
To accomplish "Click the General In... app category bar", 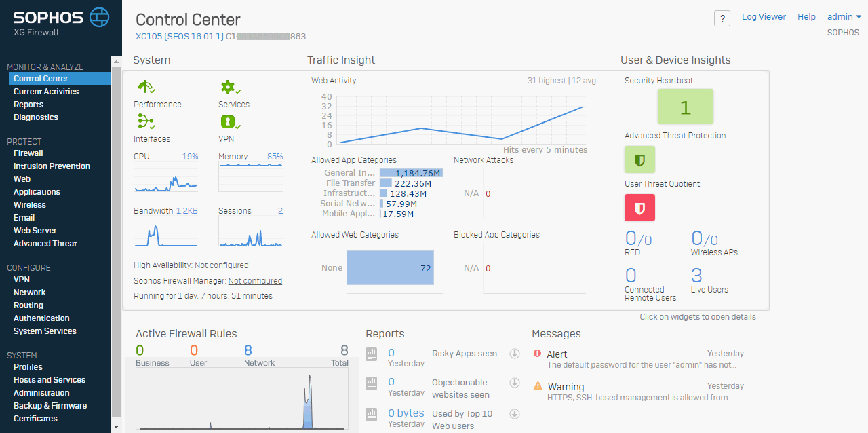I will tap(411, 173).
